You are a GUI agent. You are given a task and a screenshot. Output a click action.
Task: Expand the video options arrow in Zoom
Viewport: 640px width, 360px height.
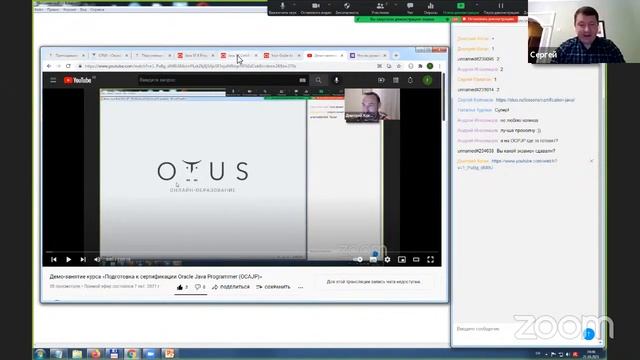[x=329, y=4]
